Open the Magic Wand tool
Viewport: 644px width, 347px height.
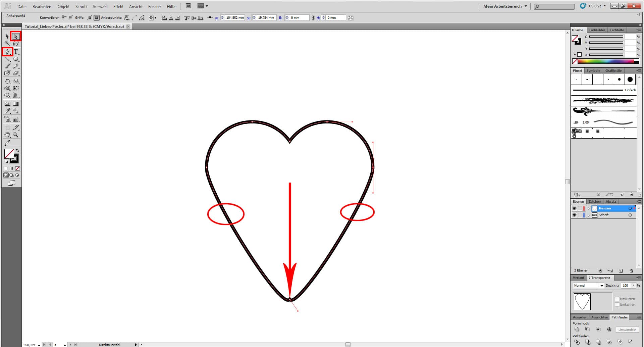[x=7, y=43]
